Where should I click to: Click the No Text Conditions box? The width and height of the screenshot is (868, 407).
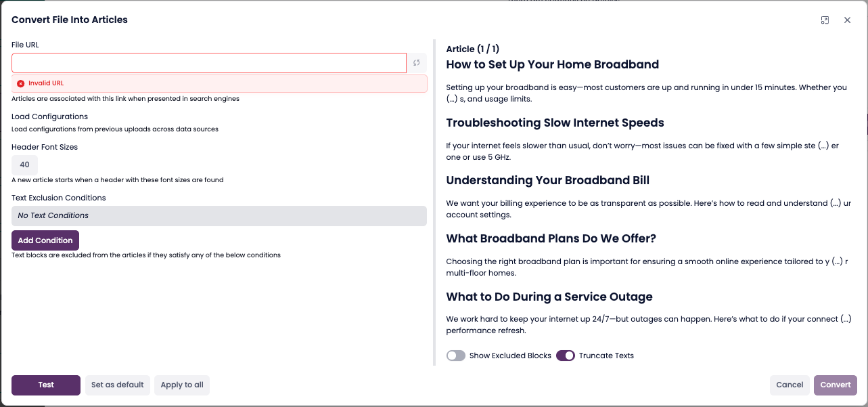click(219, 215)
